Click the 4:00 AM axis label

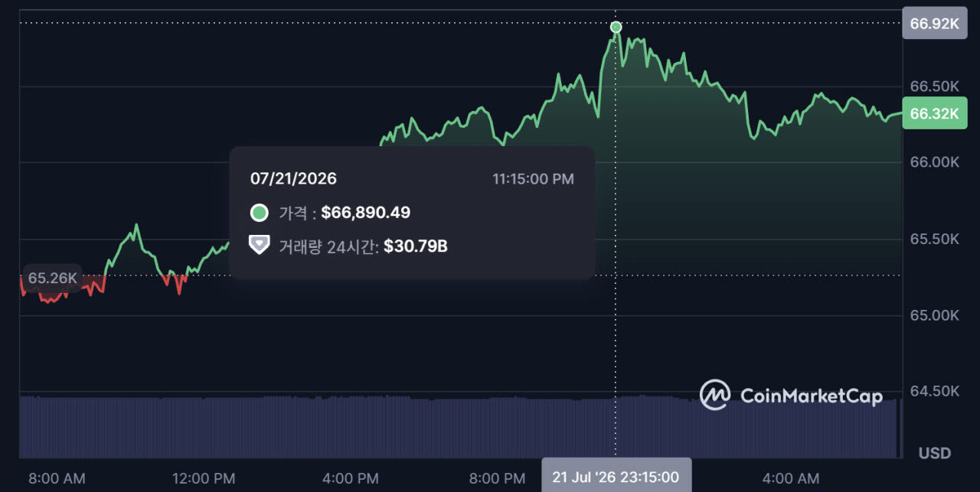tap(791, 479)
